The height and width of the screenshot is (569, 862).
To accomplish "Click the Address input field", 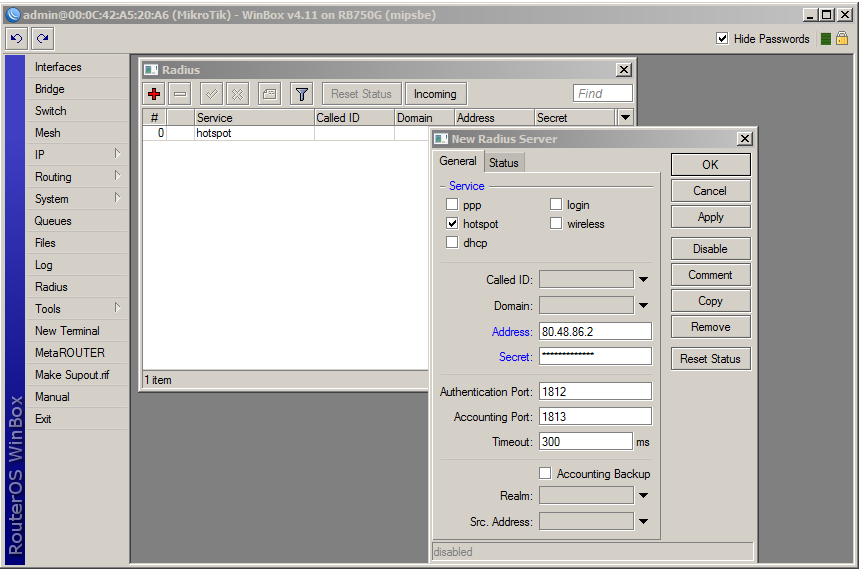I will (x=595, y=331).
